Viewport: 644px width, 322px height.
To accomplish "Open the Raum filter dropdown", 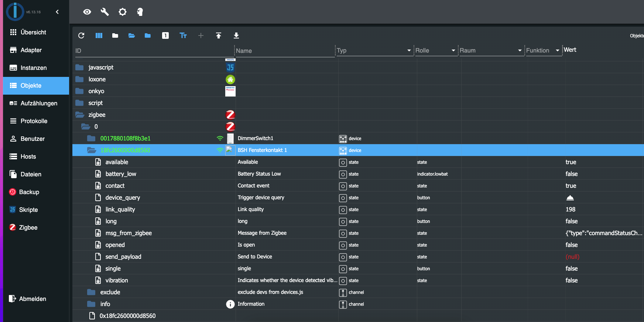I will 520,51.
